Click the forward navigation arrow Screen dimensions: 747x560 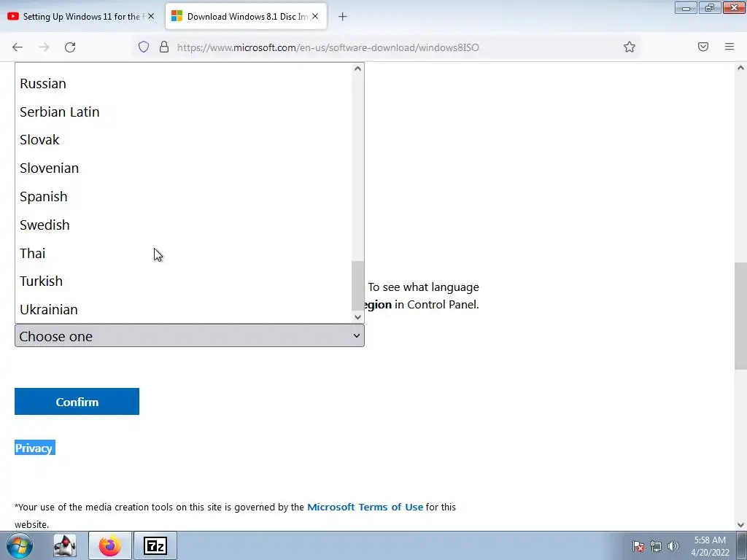tap(44, 47)
